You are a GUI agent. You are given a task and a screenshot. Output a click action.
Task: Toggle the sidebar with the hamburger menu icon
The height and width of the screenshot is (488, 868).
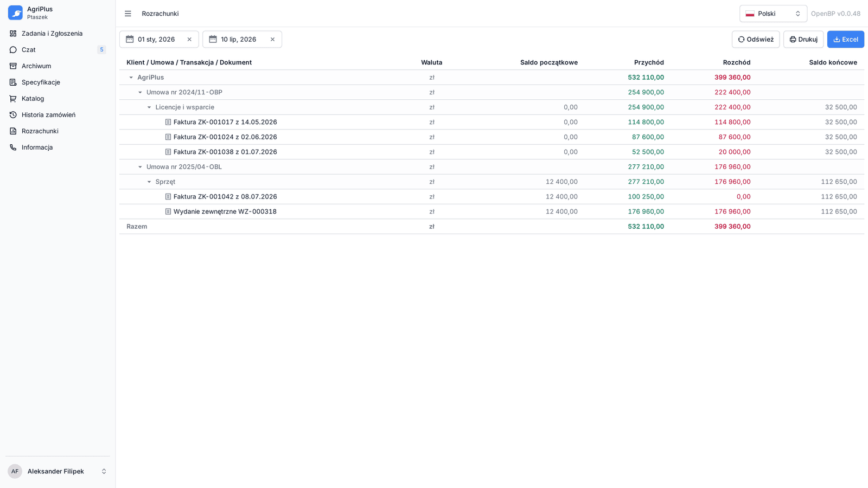tap(128, 14)
